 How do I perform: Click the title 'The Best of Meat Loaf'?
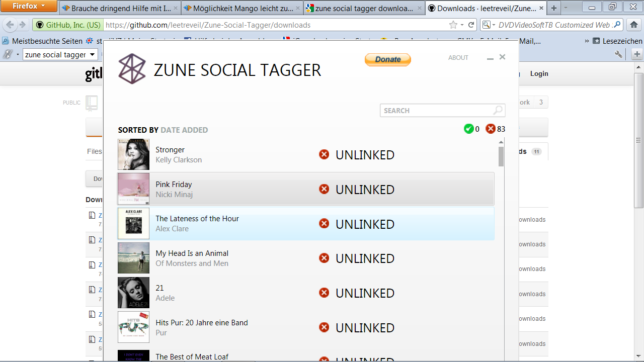click(192, 357)
